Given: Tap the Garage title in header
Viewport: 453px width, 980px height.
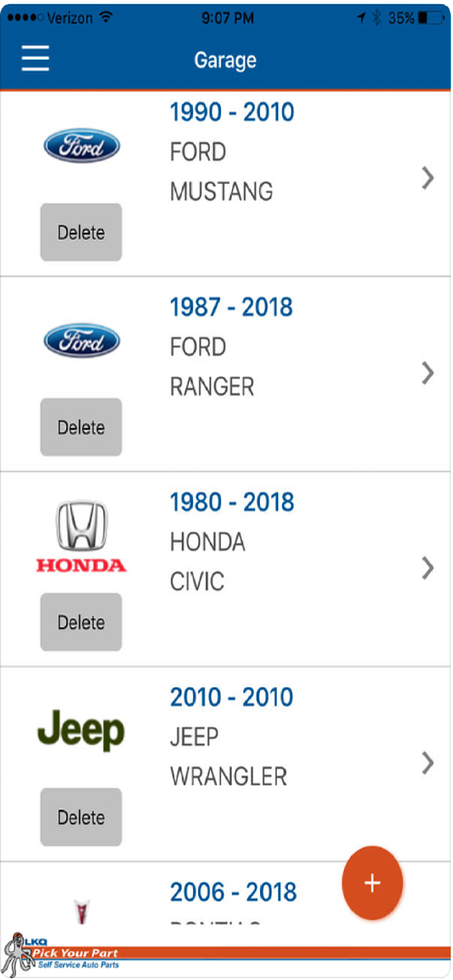Looking at the screenshot, I should (x=226, y=60).
